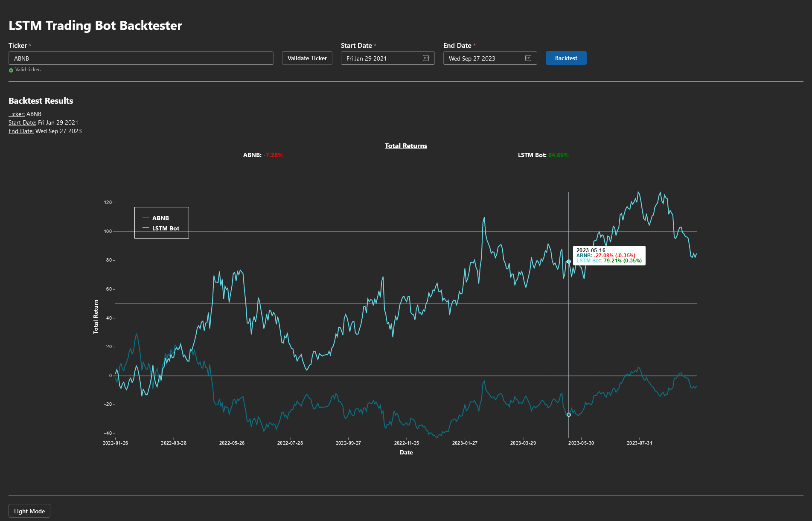Click the Total Return y-axis title
Screen dimensions: 812x521
[x=96, y=317]
